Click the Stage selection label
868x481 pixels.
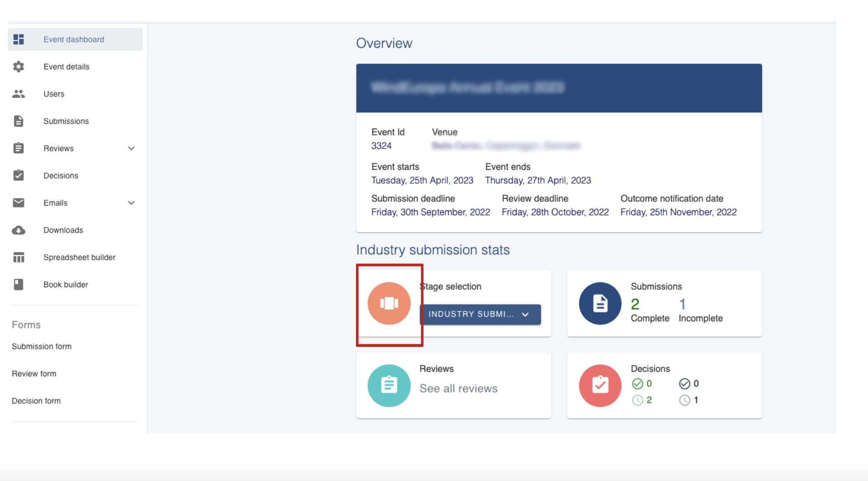pos(451,286)
